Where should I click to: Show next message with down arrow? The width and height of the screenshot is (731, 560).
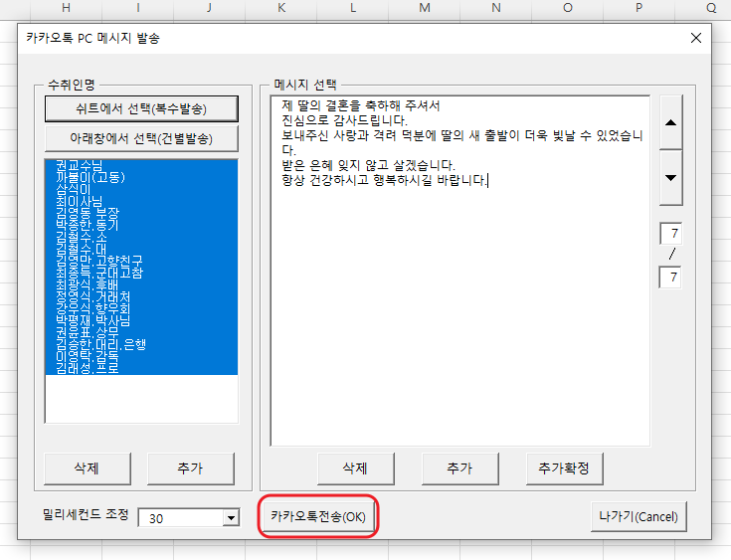point(671,178)
